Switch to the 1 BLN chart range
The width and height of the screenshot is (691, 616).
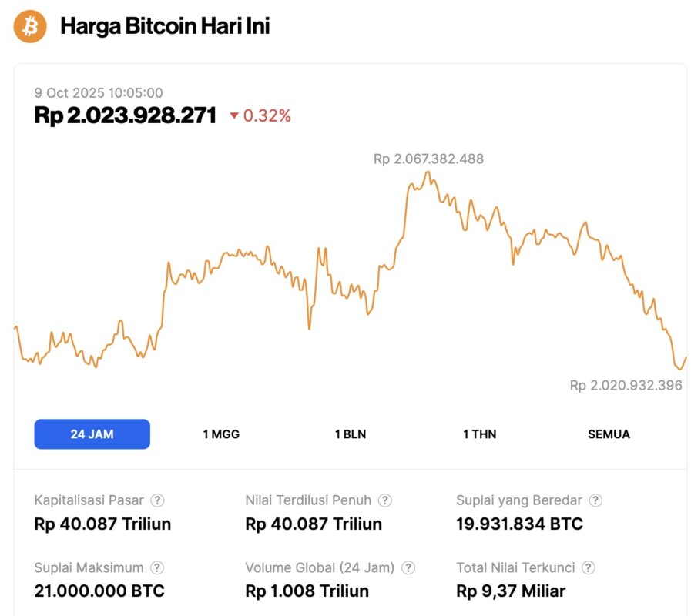(351, 434)
